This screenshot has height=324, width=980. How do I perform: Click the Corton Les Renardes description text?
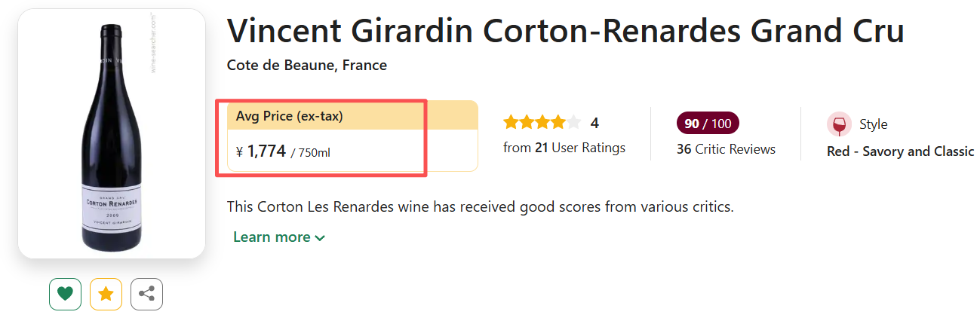click(480, 206)
